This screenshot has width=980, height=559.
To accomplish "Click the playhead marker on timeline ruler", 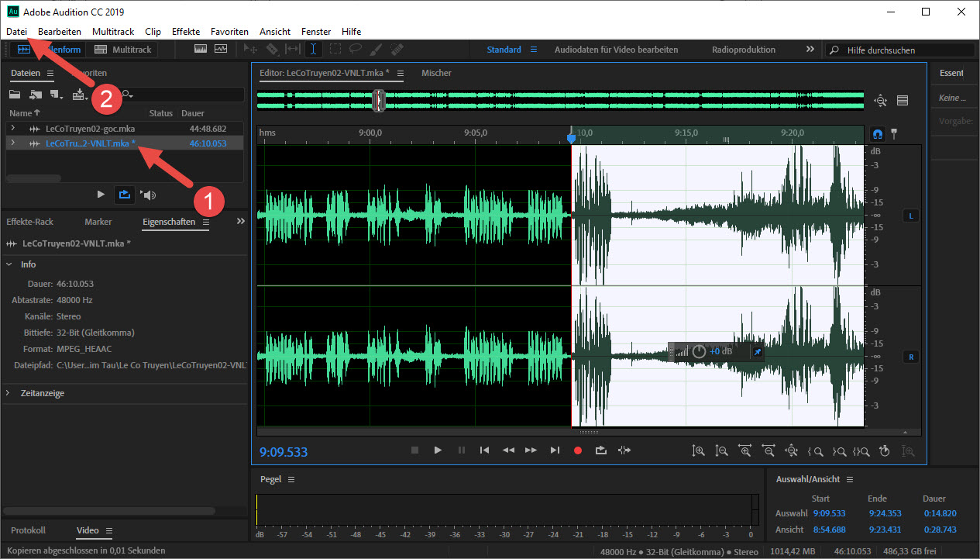I will pos(572,138).
